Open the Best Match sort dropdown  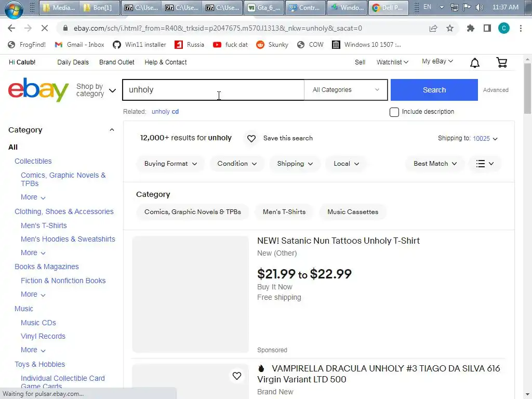pyautogui.click(x=435, y=164)
